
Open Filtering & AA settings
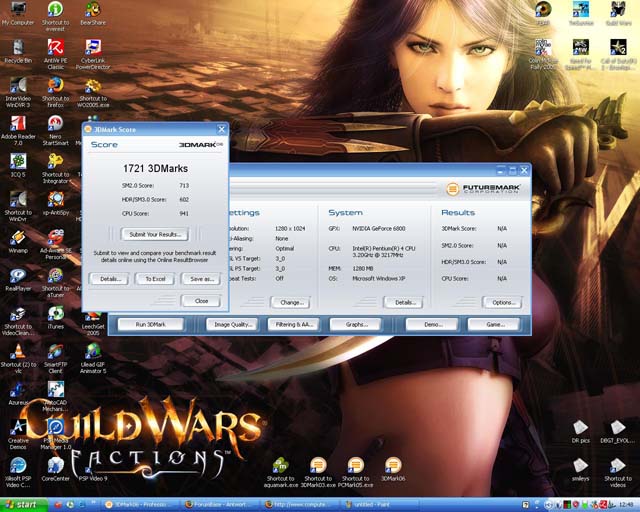293,325
